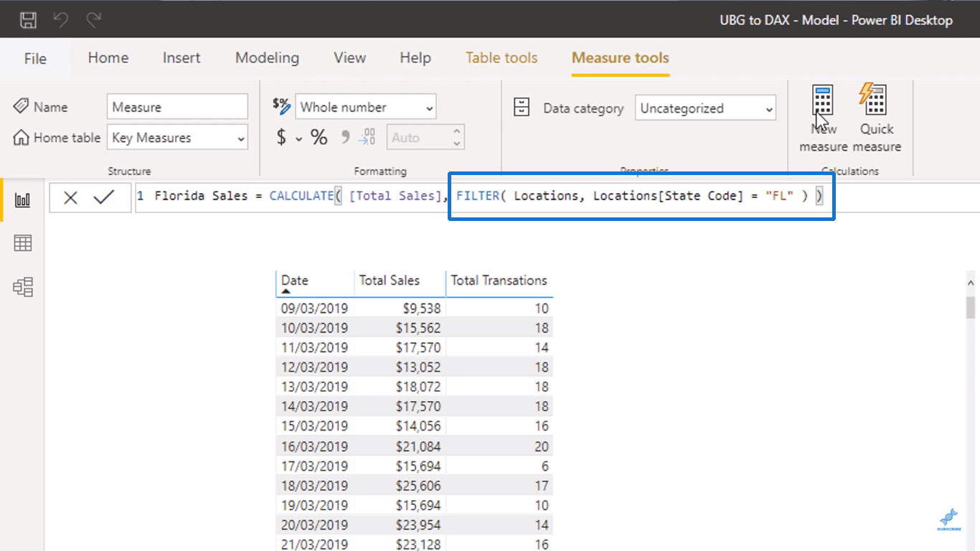980x551 pixels.
Task: Select the $15,562 sales cell
Action: pos(418,328)
